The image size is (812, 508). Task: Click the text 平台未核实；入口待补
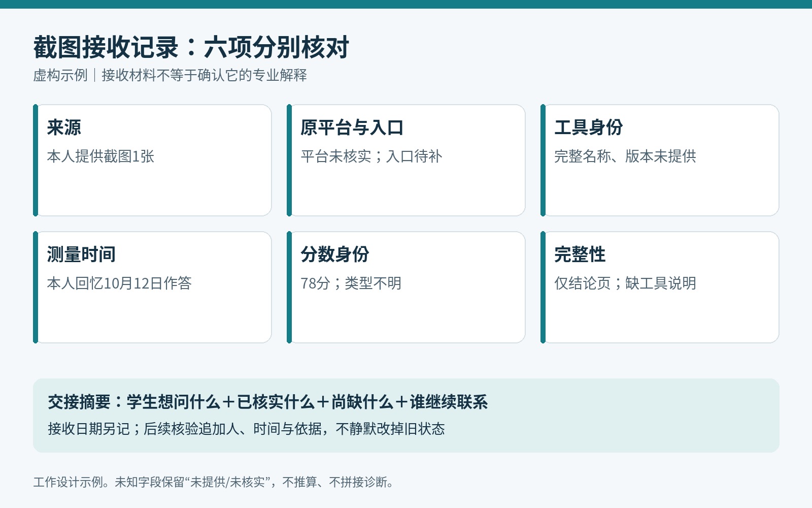coord(371,156)
